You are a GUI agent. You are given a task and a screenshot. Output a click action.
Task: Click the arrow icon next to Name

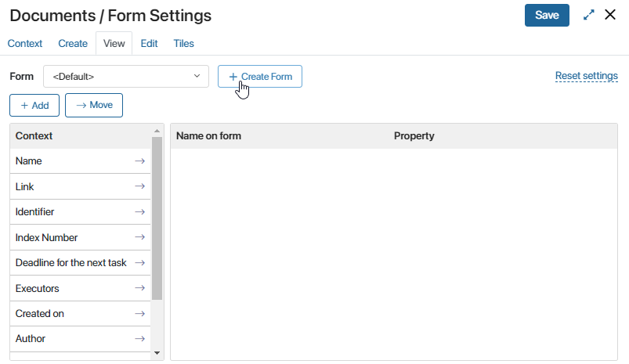[x=139, y=161]
